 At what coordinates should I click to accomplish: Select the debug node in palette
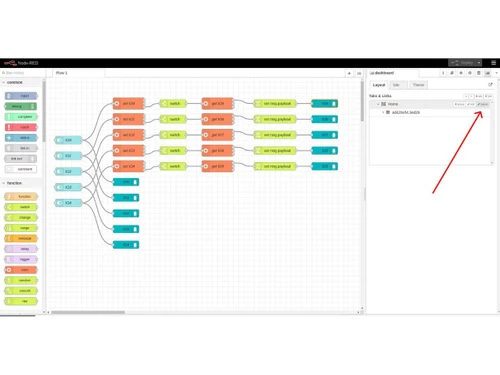click(21, 106)
